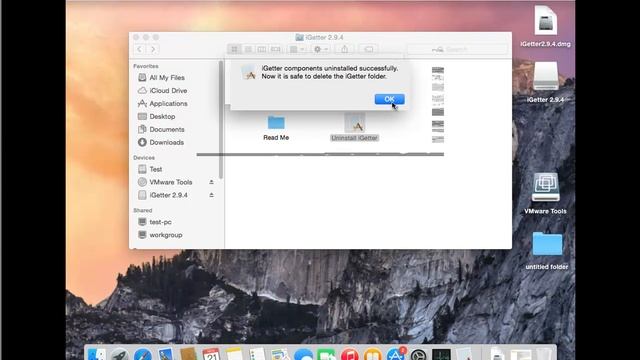
Task: Open Finder from the Dock
Action: pos(97,354)
